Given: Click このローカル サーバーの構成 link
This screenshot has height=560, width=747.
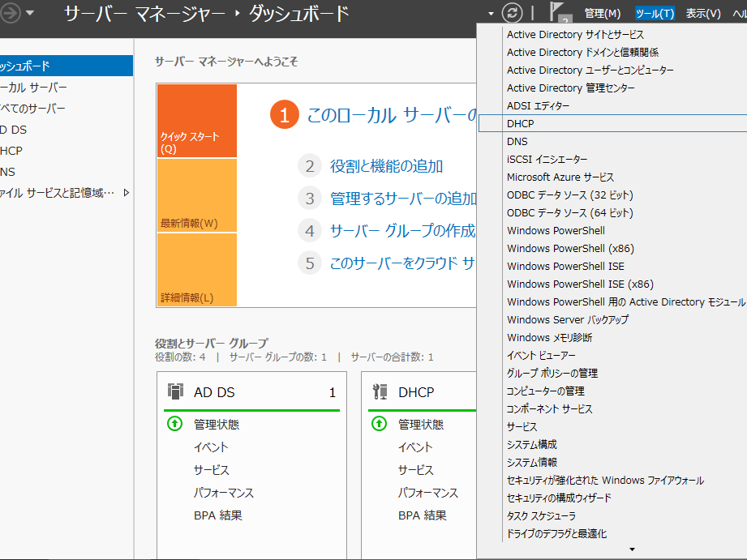Looking at the screenshot, I should [392, 115].
